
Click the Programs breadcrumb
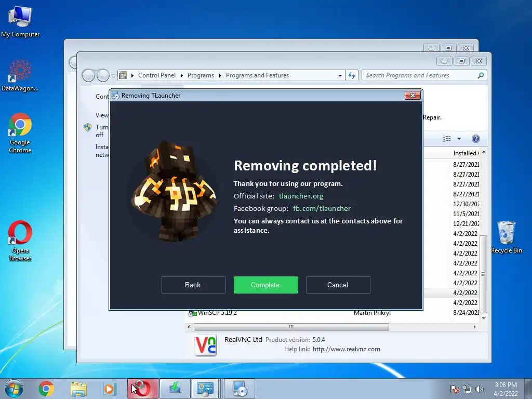click(x=201, y=75)
